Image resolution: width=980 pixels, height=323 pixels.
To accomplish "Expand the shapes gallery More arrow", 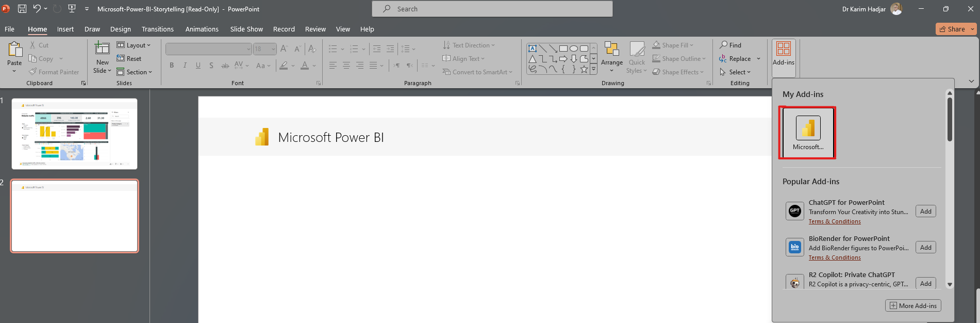I will [x=593, y=69].
